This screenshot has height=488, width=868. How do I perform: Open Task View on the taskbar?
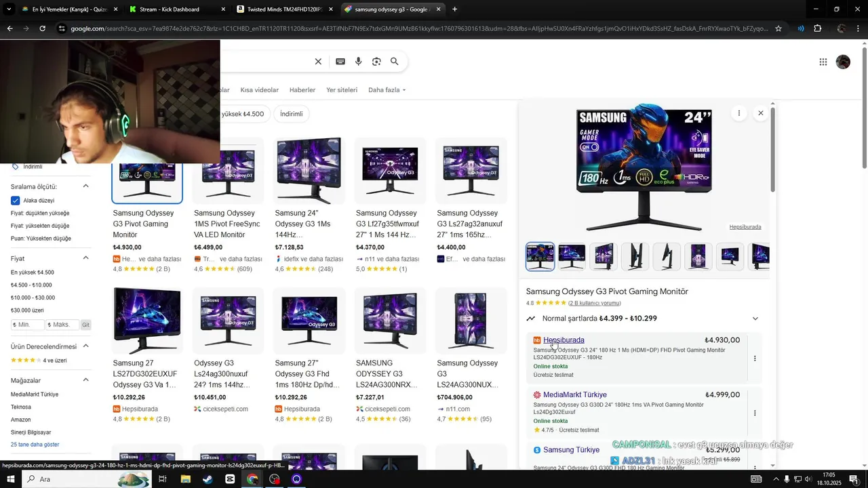[163, 479]
